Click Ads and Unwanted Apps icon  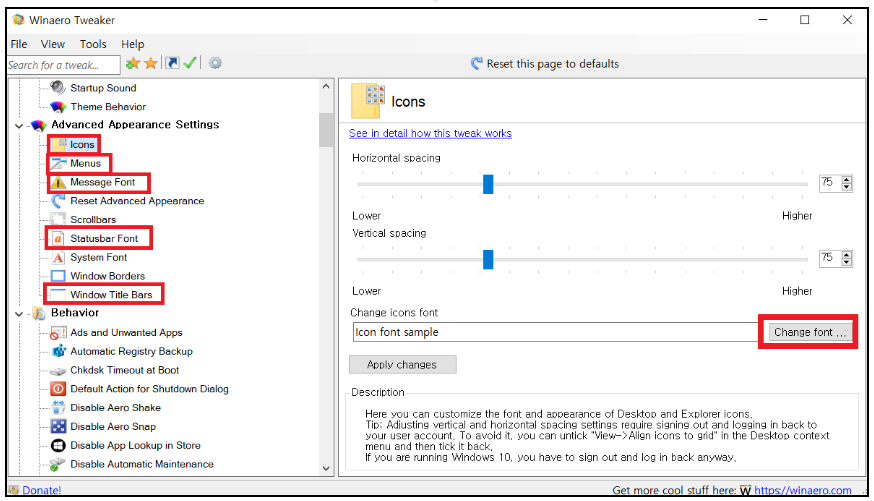click(58, 333)
